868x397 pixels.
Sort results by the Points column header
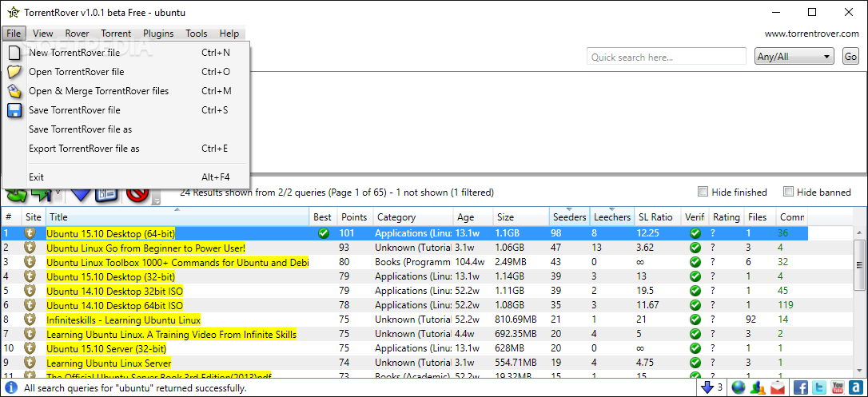(x=355, y=216)
